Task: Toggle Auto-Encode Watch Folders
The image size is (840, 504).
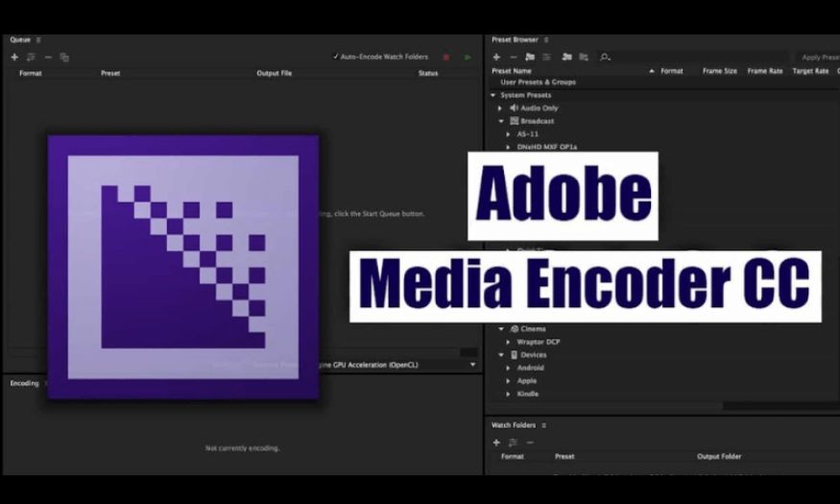Action: (380, 57)
